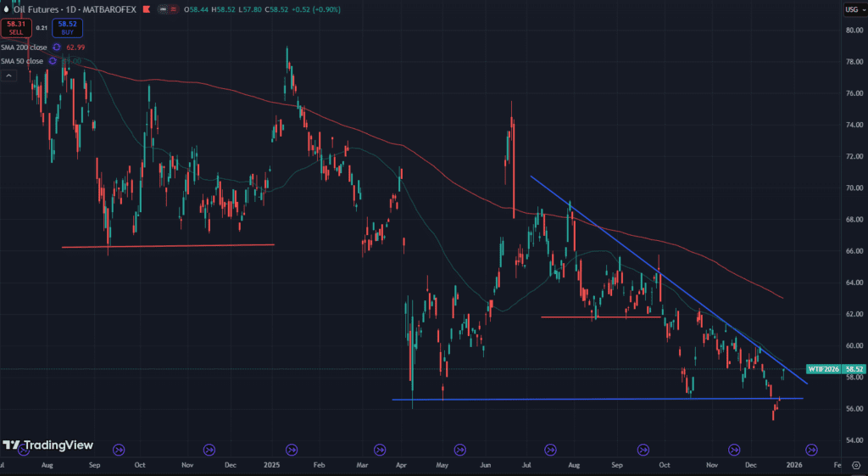Viewport: 868px width, 476px height.
Task: Collapse the indicator legend with chevron
Action: point(8,76)
